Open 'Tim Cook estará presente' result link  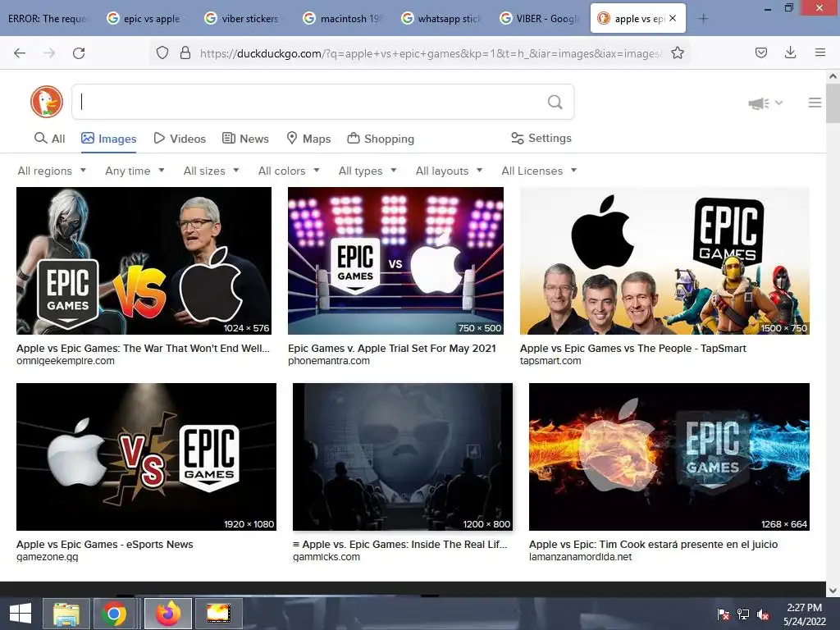click(x=653, y=545)
